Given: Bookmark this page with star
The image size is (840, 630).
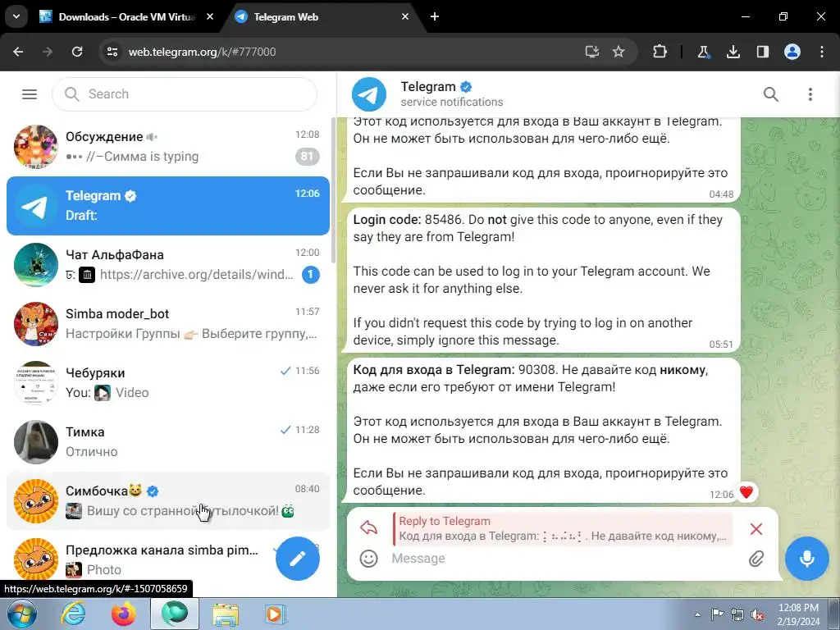Looking at the screenshot, I should point(619,52).
